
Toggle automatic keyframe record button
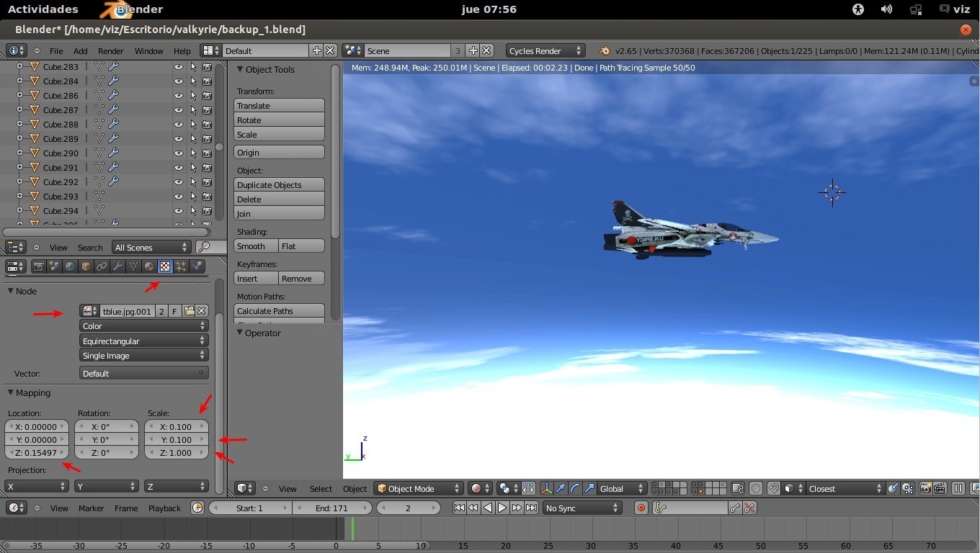641,508
